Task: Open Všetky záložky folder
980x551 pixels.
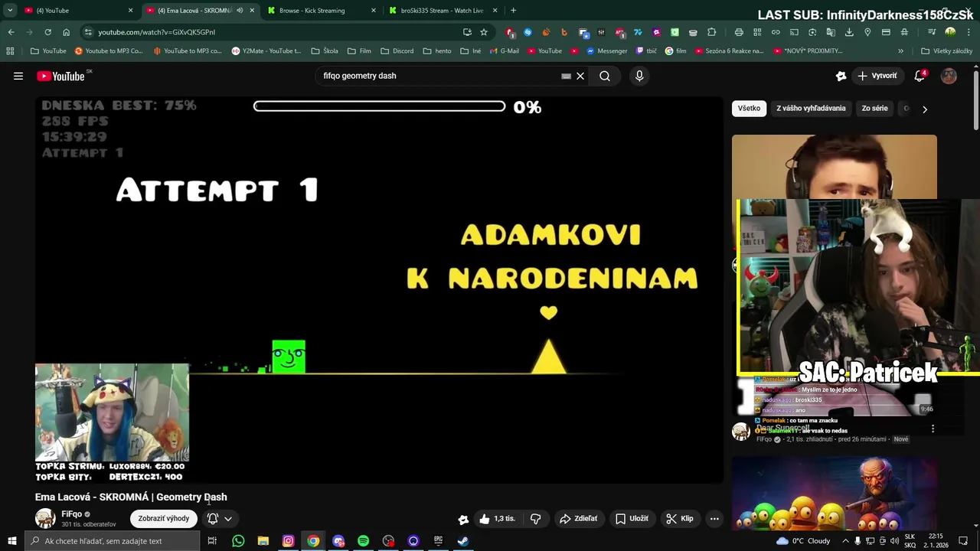Action: point(946,51)
